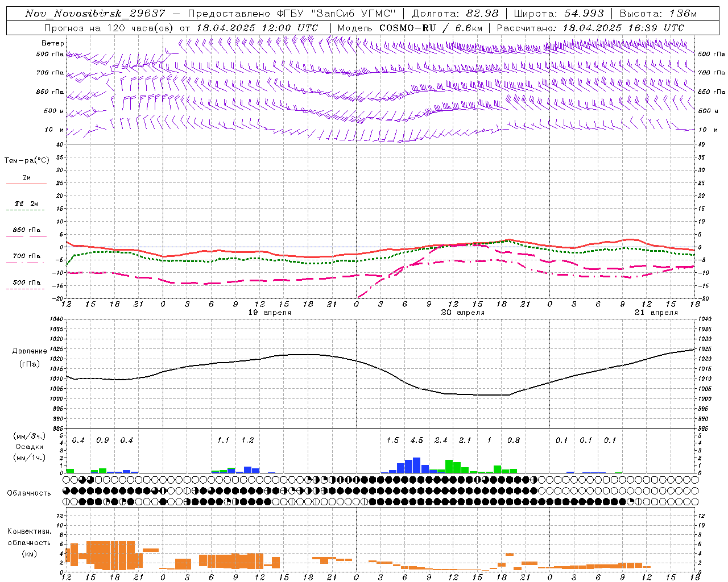Click the Тем-ра(°C) axis title
Image resolution: width=728 pixels, height=582 pixels.
pyautogui.click(x=27, y=161)
